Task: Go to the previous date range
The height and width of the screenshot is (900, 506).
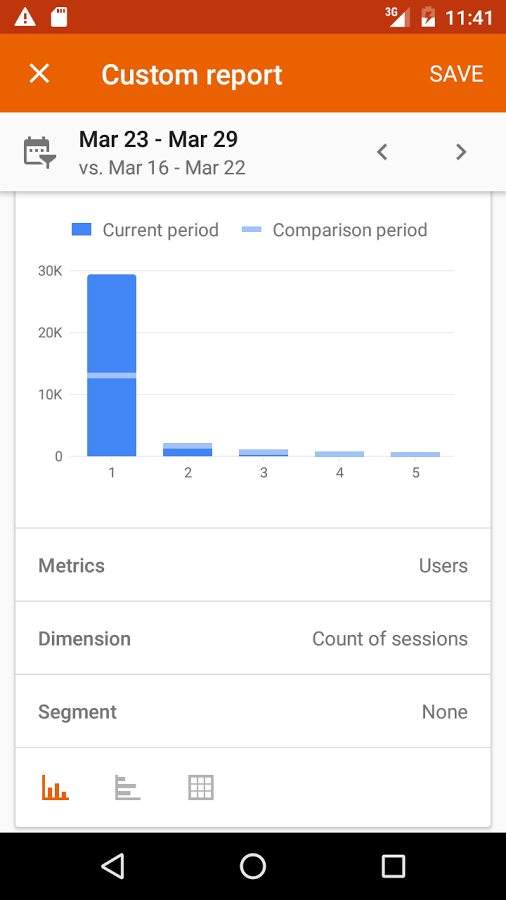Action: [x=382, y=152]
